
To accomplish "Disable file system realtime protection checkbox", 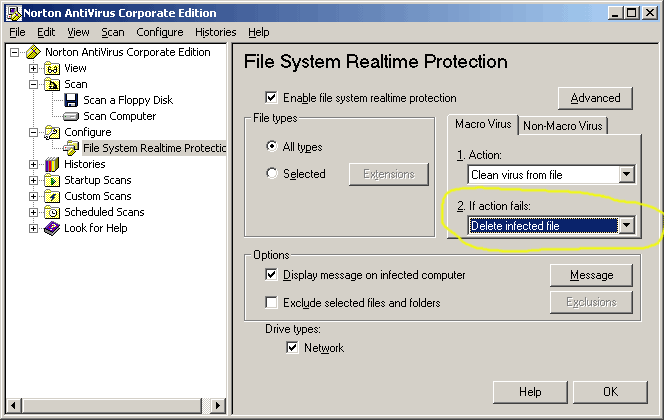I will pos(271,98).
